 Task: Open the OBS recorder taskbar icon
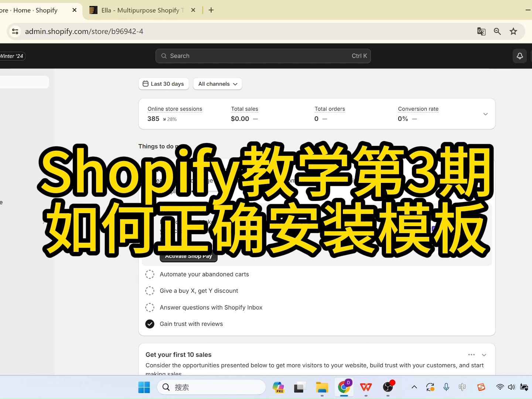click(388, 387)
